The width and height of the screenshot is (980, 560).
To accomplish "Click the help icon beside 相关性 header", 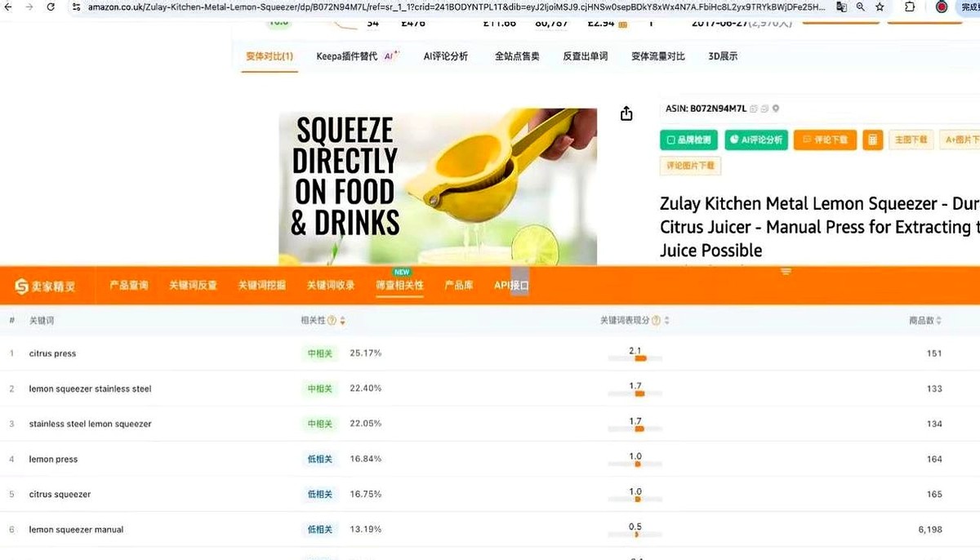I will (x=332, y=321).
